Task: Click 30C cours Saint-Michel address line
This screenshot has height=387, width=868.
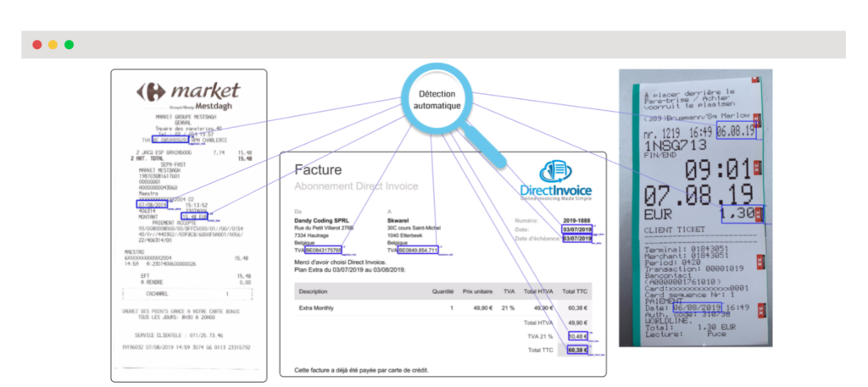Action: [415, 228]
